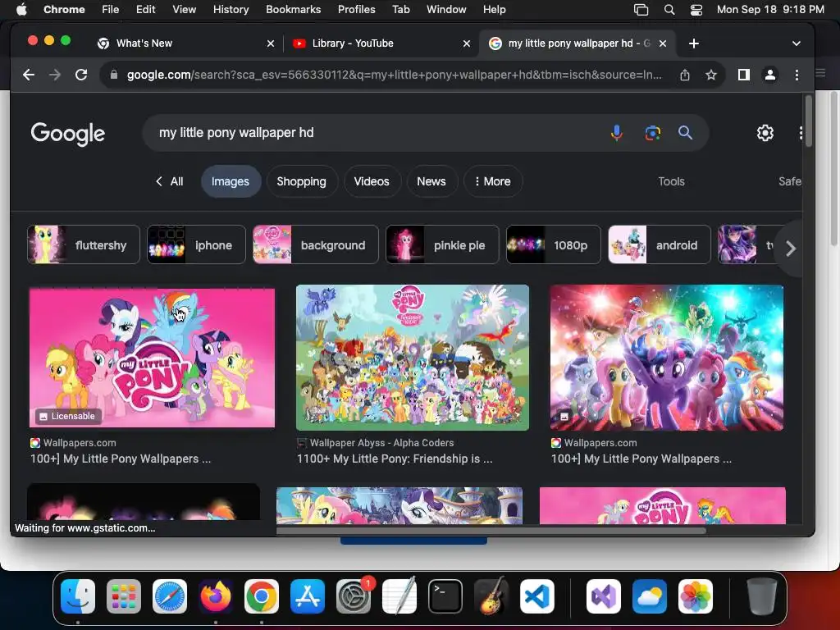Viewport: 840px width, 630px height.
Task: Select the Images search tab
Action: pos(231,181)
